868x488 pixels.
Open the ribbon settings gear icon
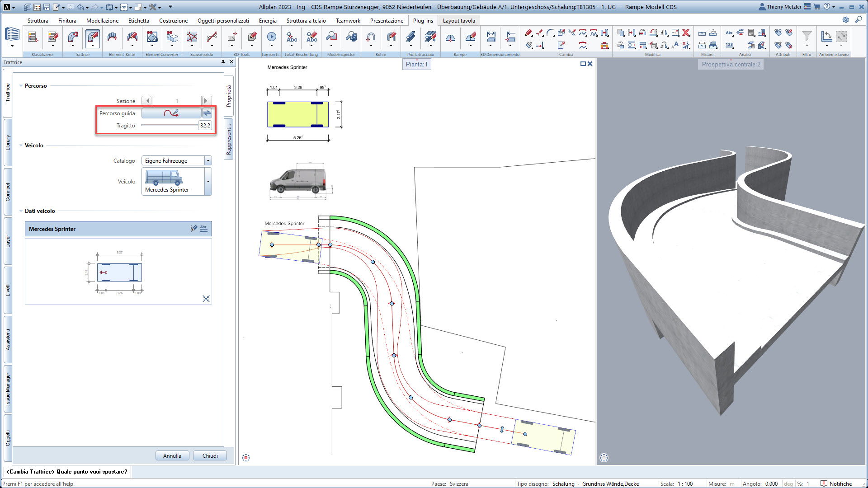click(846, 20)
